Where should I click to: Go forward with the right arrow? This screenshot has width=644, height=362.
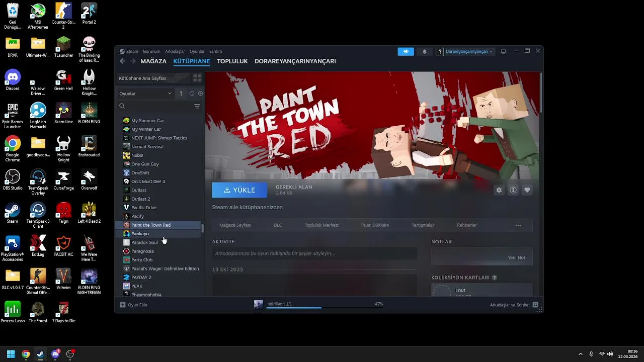click(133, 61)
